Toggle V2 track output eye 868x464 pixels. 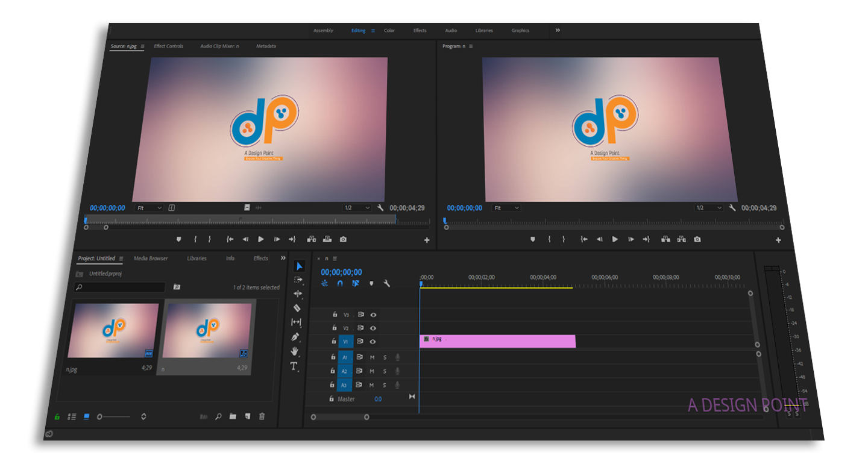click(x=373, y=328)
